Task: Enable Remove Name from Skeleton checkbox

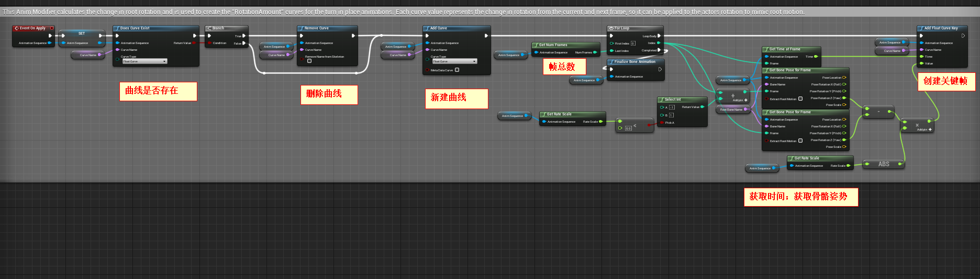Action: pos(309,61)
